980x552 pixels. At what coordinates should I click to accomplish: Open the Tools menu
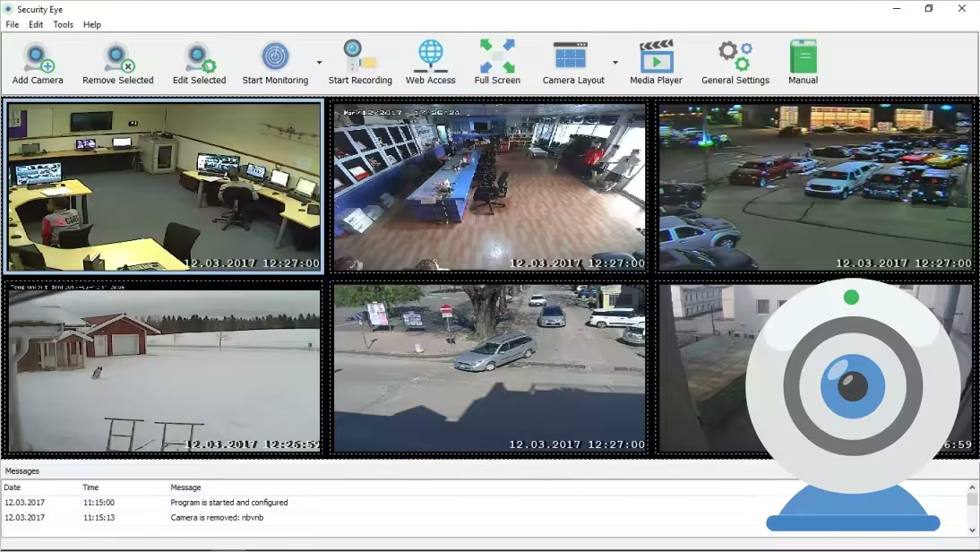(x=63, y=25)
